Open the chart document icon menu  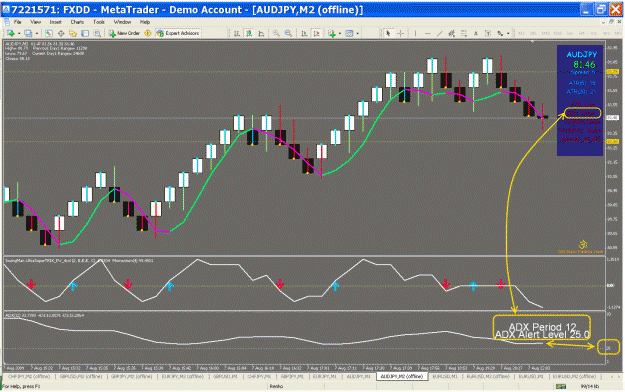(6, 22)
